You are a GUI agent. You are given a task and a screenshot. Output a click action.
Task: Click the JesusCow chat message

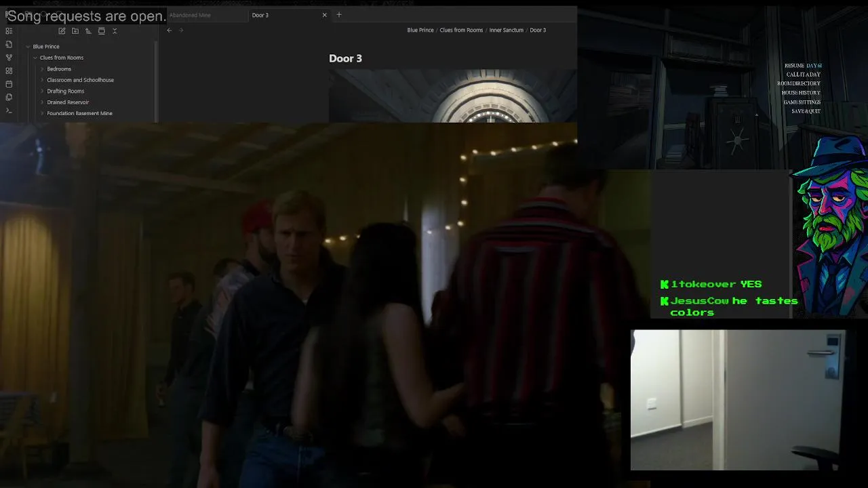point(729,306)
